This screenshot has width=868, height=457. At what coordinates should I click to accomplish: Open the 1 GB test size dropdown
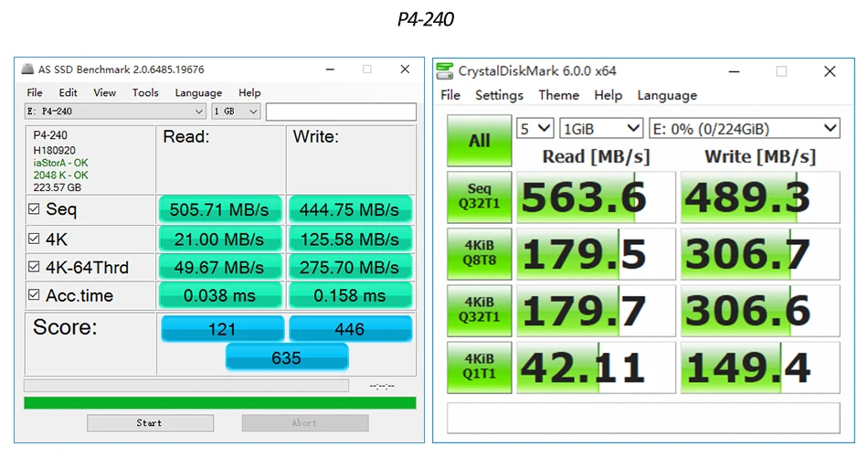click(236, 112)
